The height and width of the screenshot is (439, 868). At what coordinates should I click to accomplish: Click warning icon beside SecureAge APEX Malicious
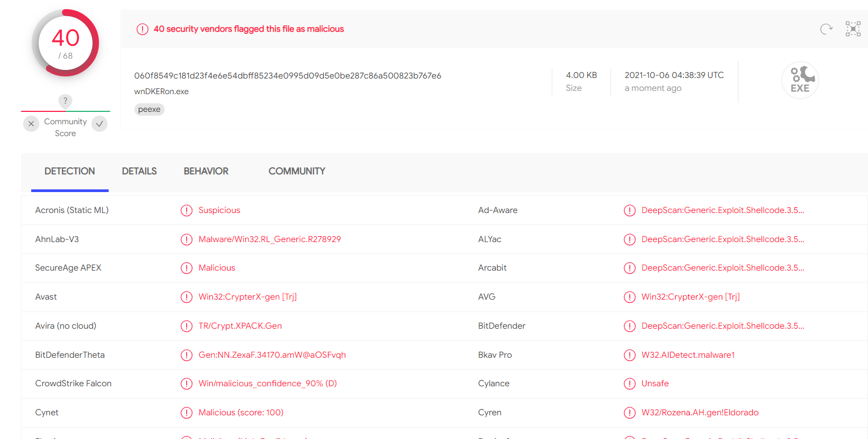pos(187,268)
